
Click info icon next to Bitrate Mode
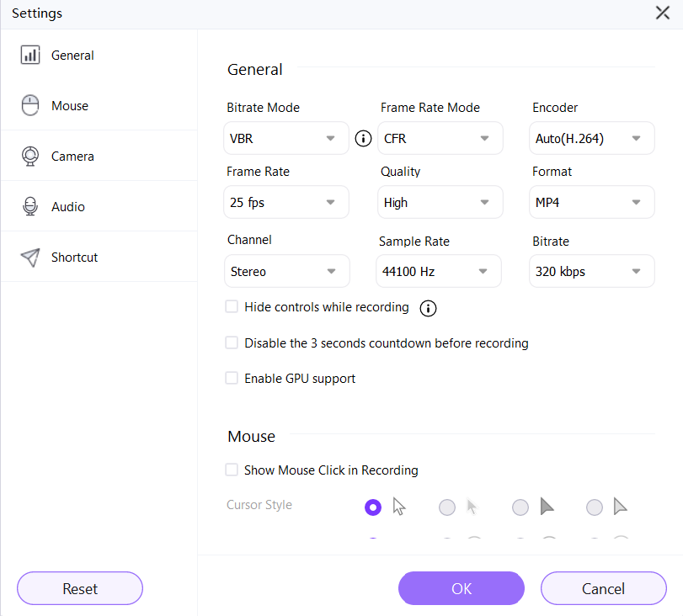[x=363, y=139]
